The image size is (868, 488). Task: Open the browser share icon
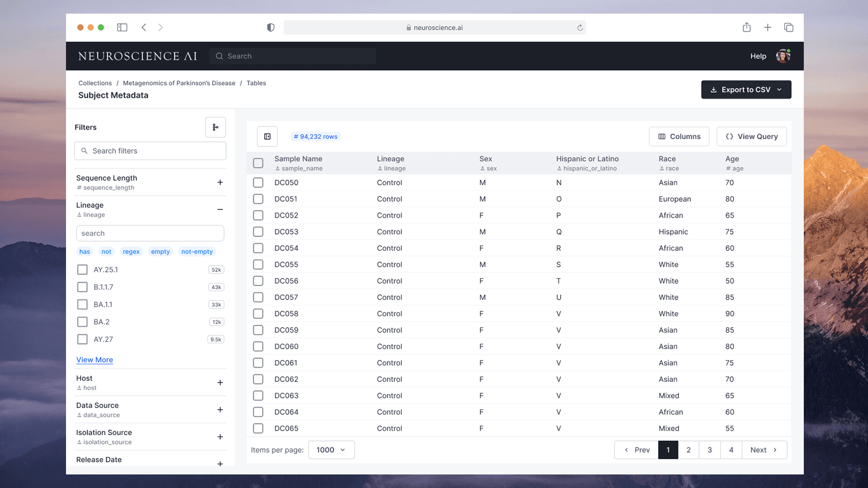coord(746,28)
